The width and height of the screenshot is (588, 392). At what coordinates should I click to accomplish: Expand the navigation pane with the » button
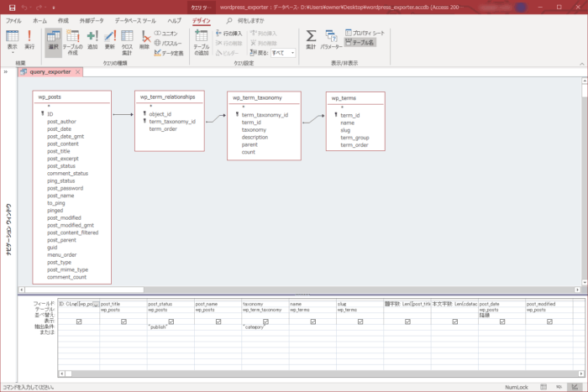tap(6, 71)
